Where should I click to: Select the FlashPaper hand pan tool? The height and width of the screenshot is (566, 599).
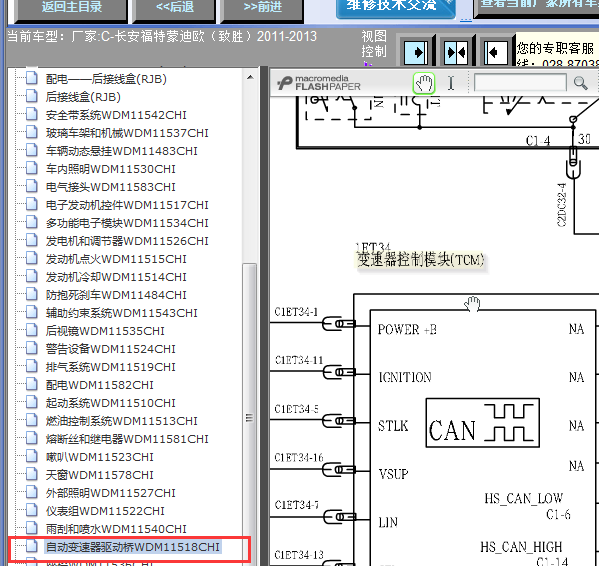(x=424, y=83)
